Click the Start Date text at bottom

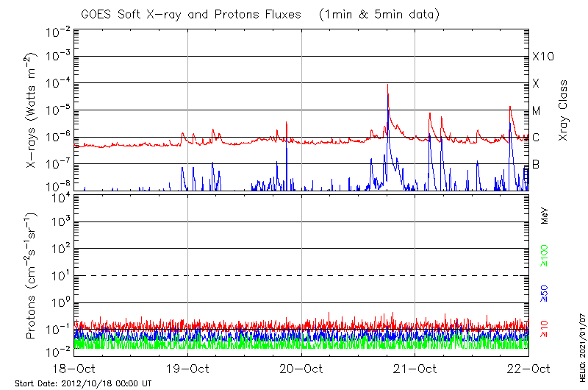(83, 383)
